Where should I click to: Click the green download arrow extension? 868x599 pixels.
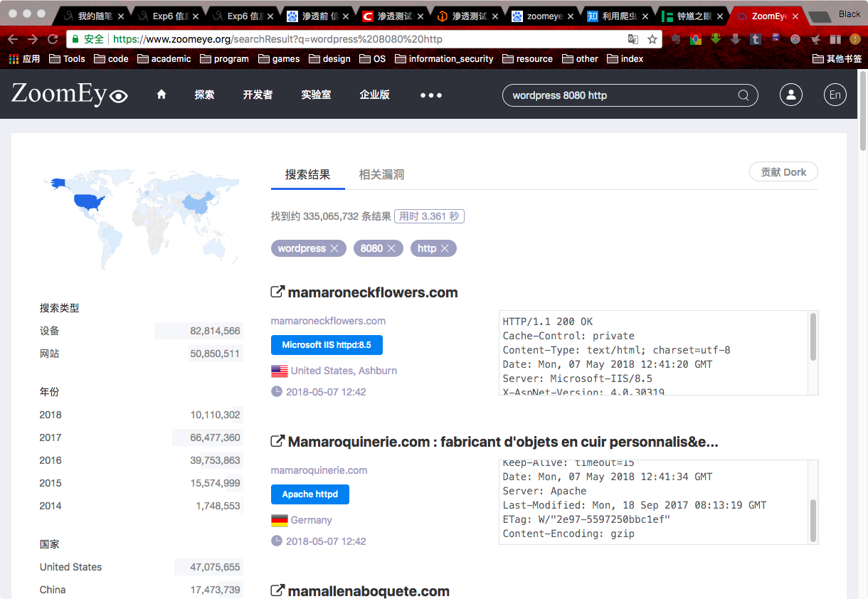pos(715,39)
